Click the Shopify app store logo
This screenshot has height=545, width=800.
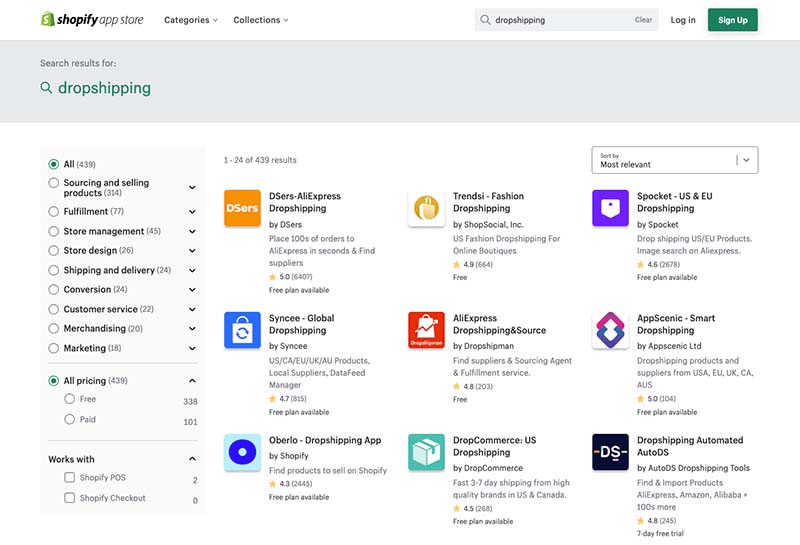[x=92, y=19]
